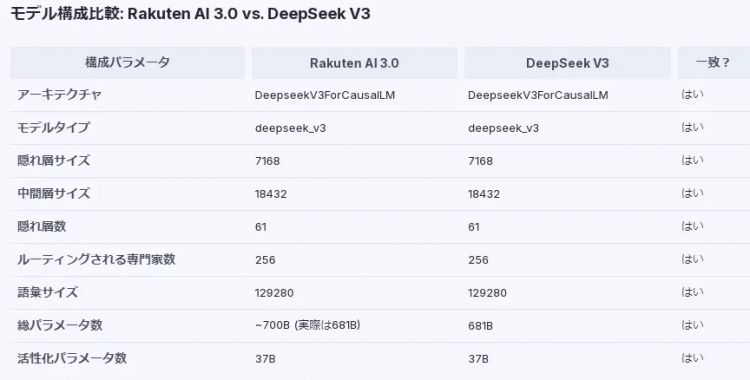The width and height of the screenshot is (750, 380).
Task: Click 'はい' in the 隠れ層数 row
Action: pos(693,226)
